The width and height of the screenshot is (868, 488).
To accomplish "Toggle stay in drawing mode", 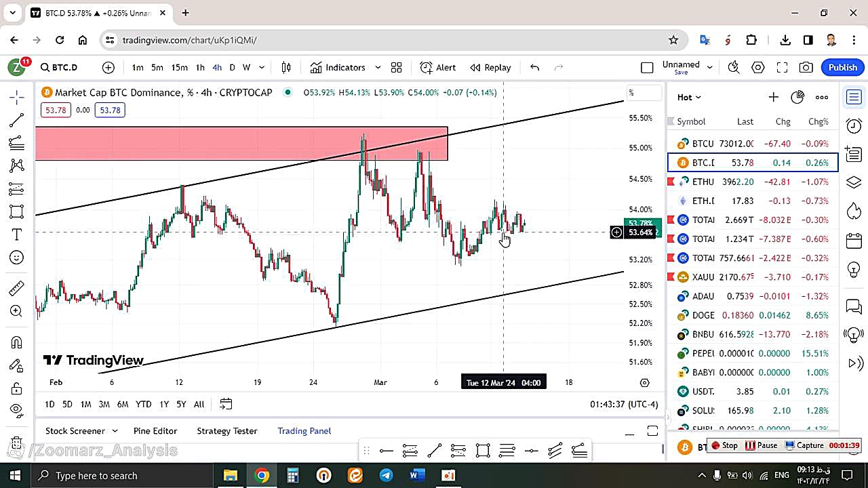I will point(17,365).
